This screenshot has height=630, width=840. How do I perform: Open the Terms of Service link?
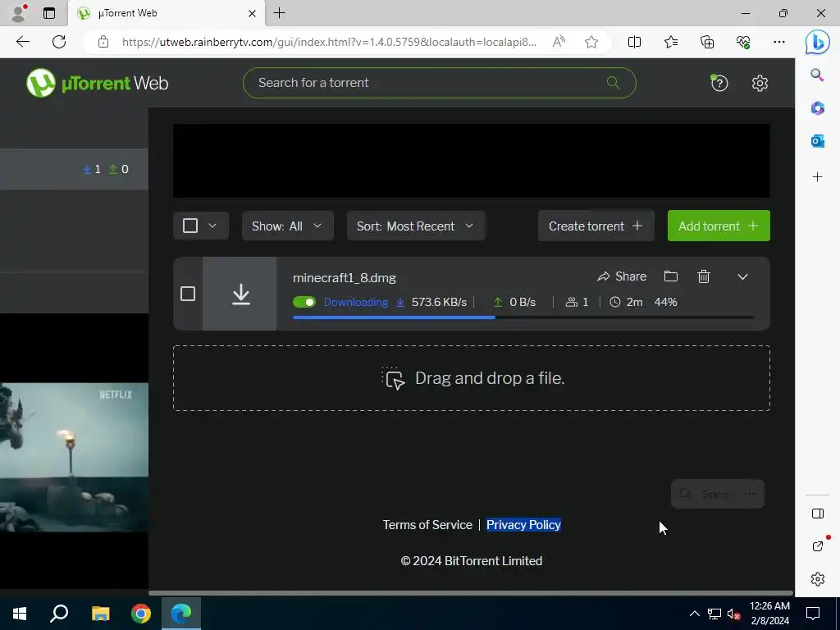point(427,524)
